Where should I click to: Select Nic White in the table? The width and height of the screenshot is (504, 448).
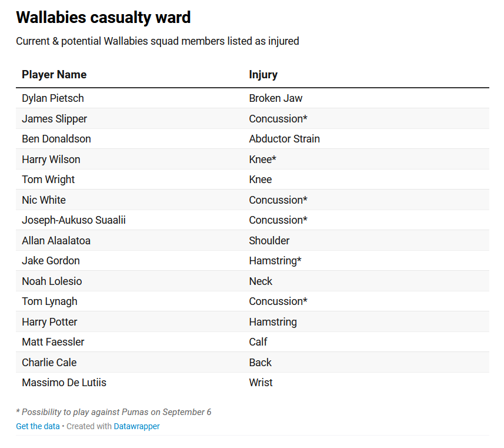[44, 200]
